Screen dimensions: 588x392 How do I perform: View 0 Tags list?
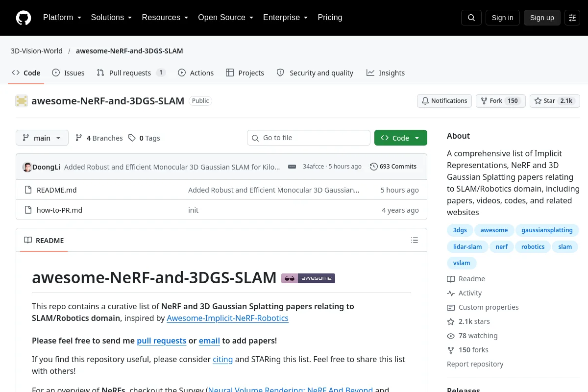(x=144, y=138)
